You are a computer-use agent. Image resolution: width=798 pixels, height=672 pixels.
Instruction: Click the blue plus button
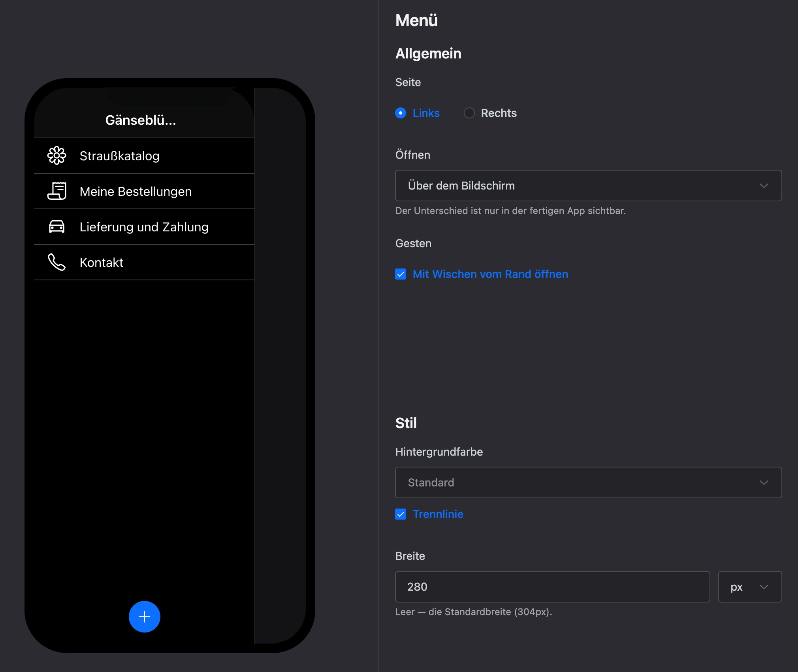coord(145,617)
